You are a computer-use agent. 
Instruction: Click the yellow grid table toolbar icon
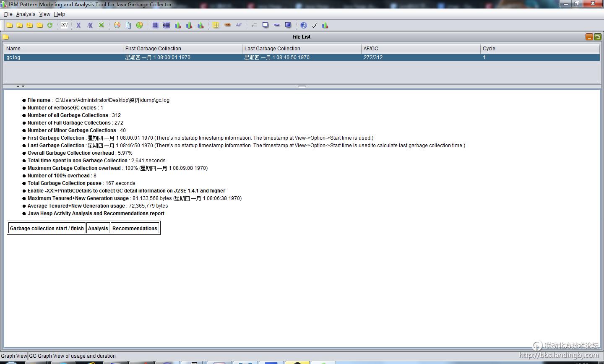pos(216,25)
